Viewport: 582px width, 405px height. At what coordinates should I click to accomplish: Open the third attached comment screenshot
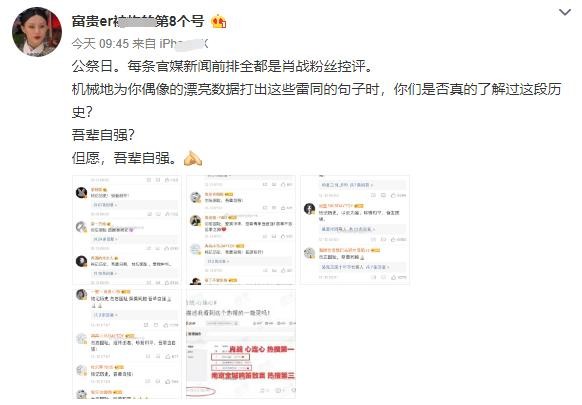355,230
